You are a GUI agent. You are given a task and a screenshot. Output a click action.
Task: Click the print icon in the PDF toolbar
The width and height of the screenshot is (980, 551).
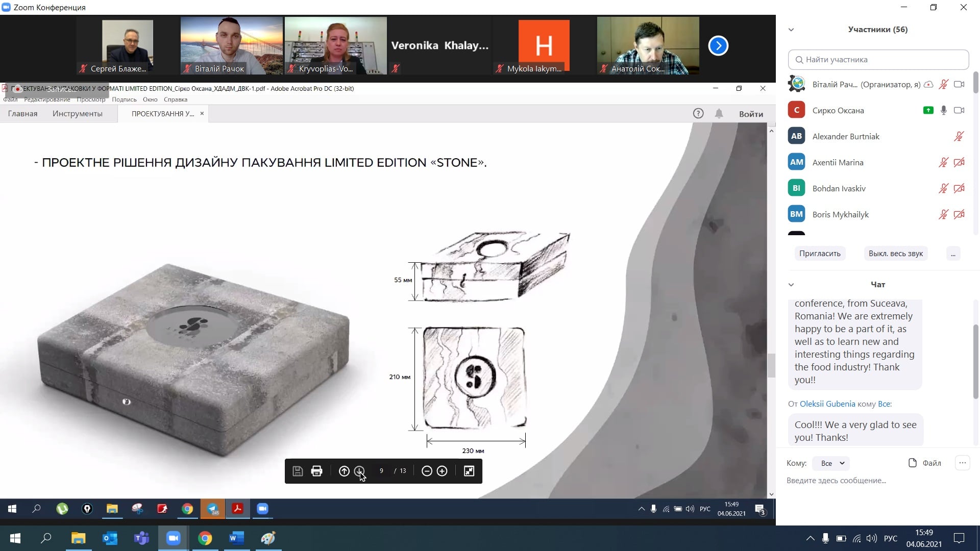(x=316, y=471)
